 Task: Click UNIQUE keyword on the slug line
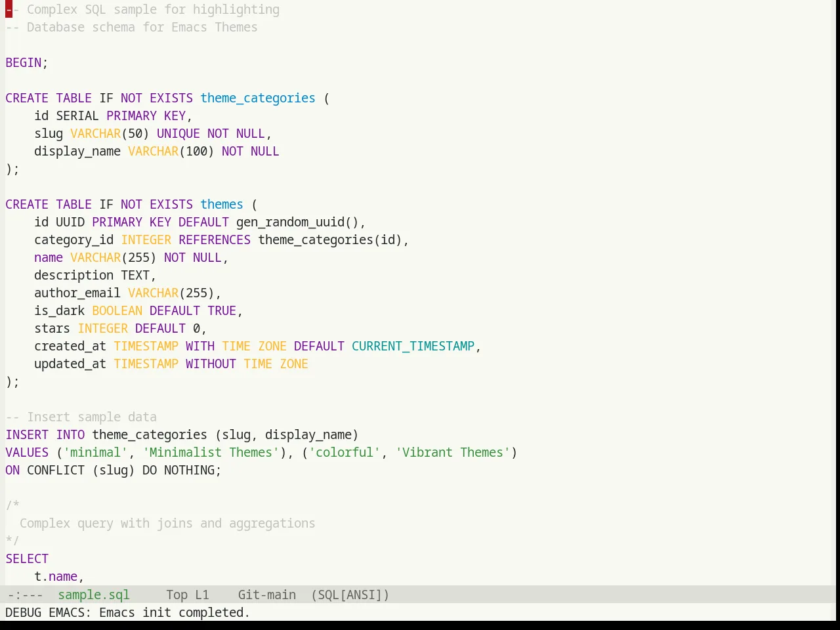point(178,133)
